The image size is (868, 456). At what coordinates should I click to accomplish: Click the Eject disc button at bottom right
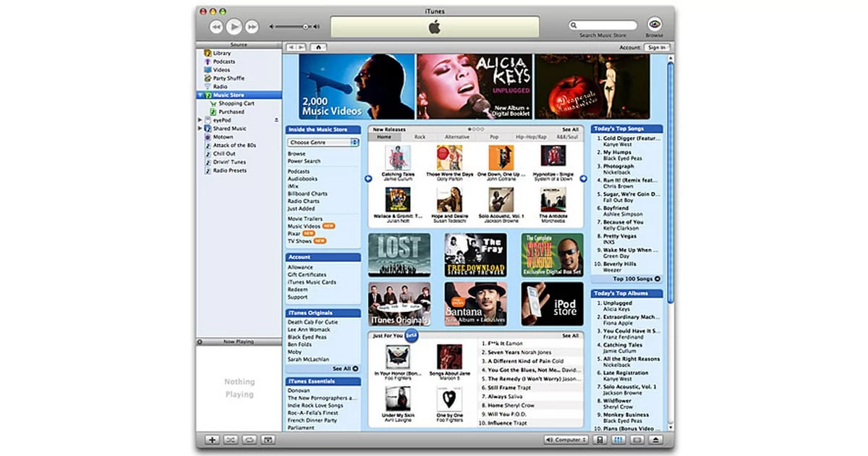point(657,439)
